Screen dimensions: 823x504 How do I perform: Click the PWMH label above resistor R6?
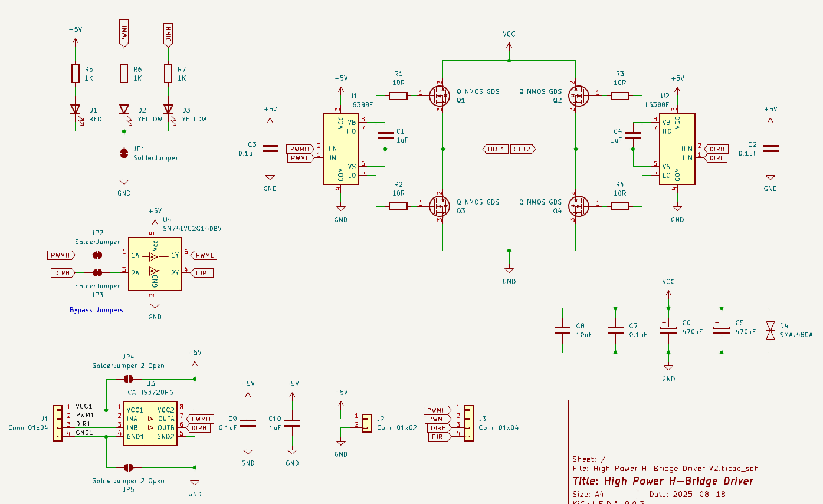(124, 32)
